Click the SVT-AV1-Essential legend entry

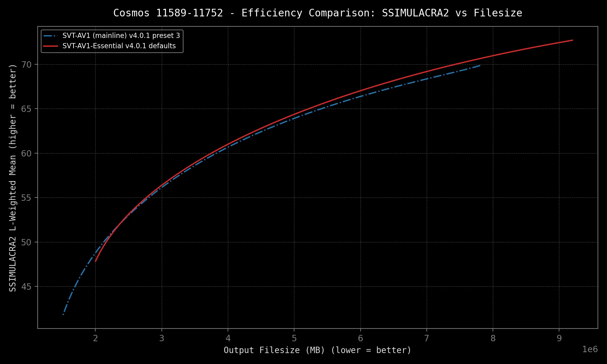pyautogui.click(x=119, y=46)
